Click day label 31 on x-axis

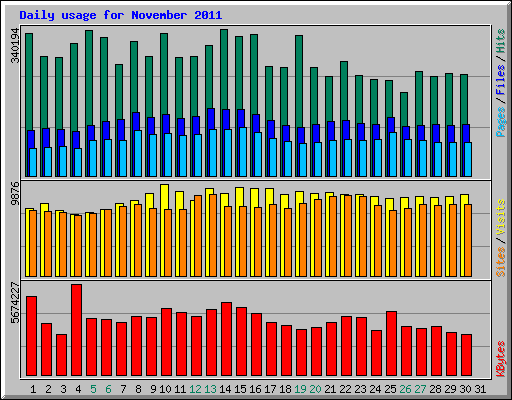click(480, 389)
